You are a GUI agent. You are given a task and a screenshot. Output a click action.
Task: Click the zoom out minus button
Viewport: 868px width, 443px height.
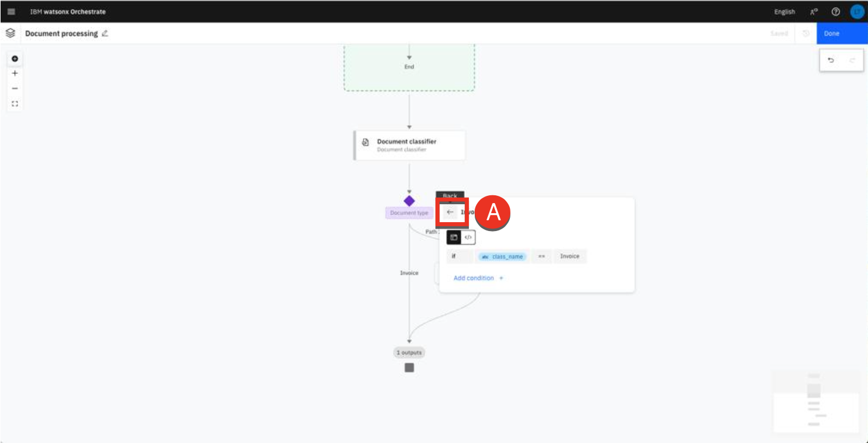pos(15,88)
